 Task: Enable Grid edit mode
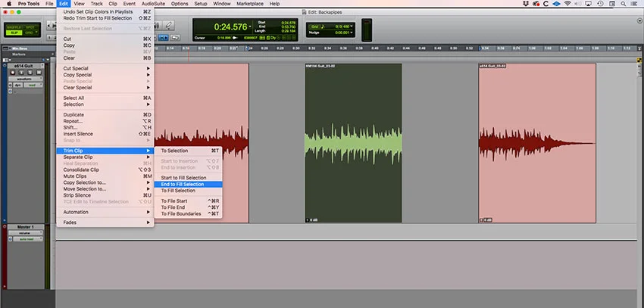pyautogui.click(x=29, y=33)
